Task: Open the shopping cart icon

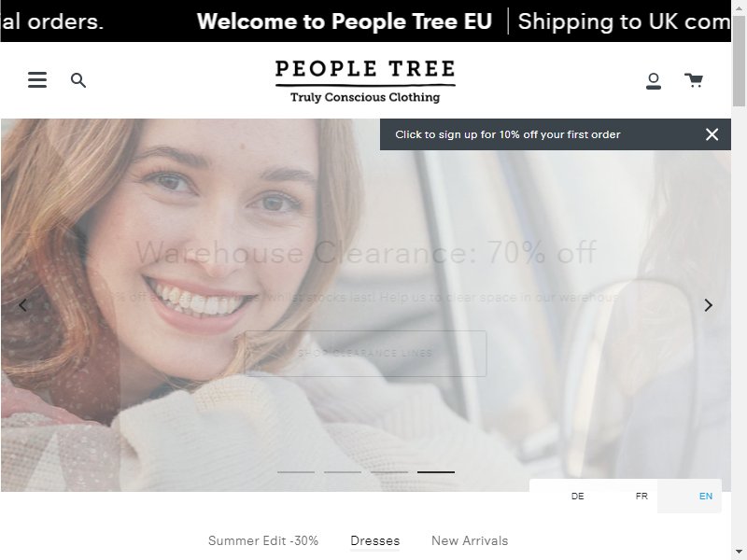Action: click(x=694, y=80)
